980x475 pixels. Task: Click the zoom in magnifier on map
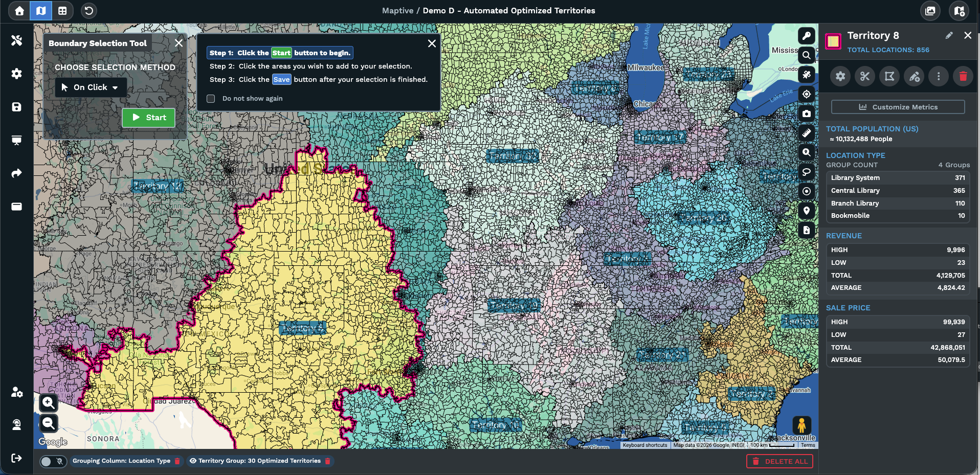[x=49, y=403]
